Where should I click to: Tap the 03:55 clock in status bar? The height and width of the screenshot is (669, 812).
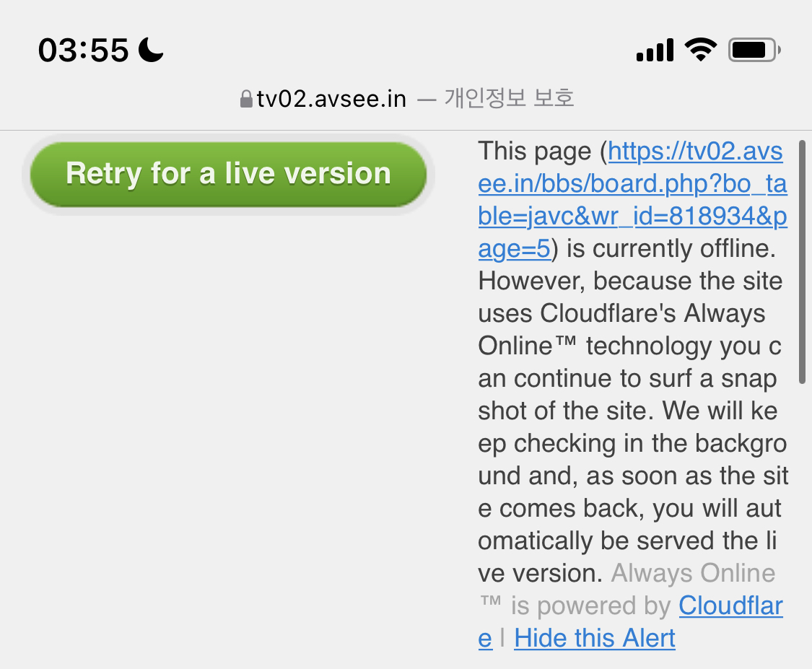[x=84, y=51]
